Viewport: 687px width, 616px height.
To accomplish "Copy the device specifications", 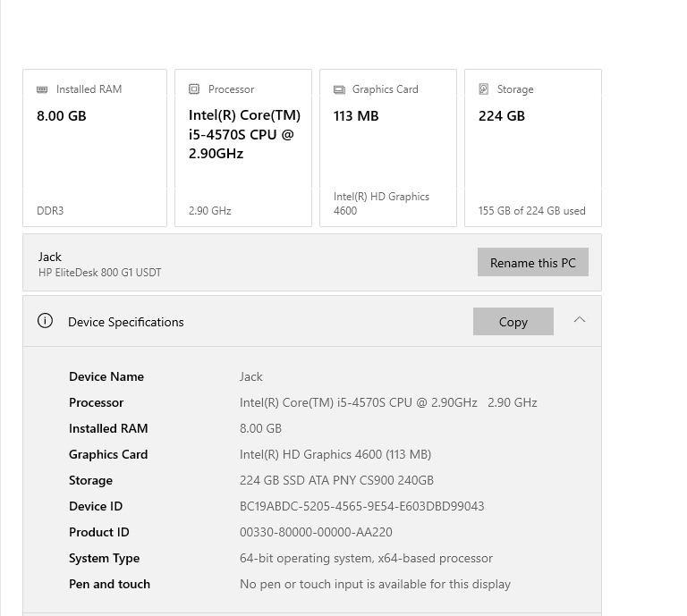I will coord(513,322).
